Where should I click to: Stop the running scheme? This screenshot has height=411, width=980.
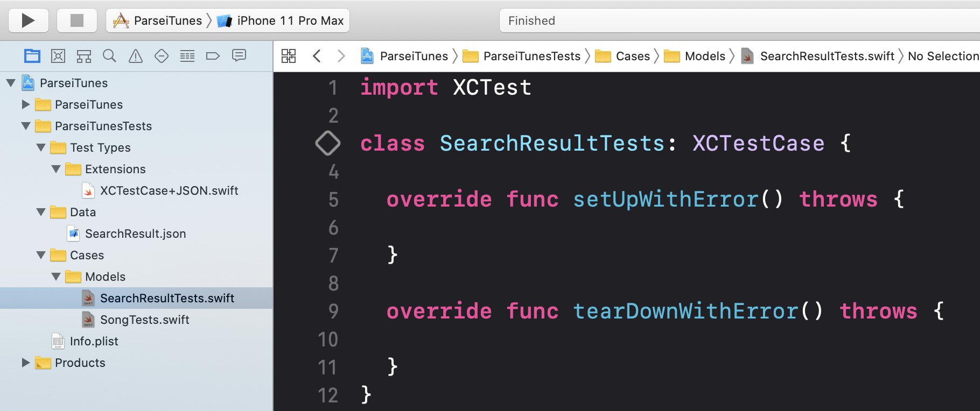(77, 20)
